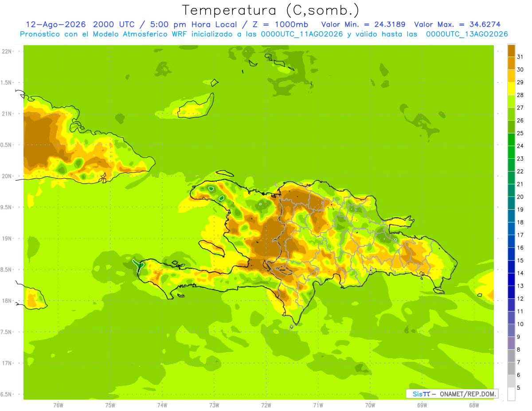Click the colorbar label '21'
Image resolution: width=532 pixels, height=411 pixels.
point(520,184)
